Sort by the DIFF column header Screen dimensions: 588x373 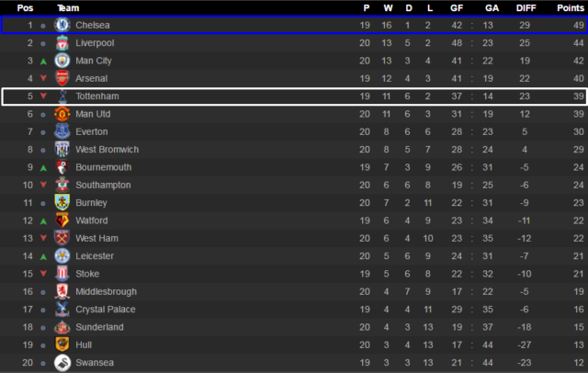[526, 8]
